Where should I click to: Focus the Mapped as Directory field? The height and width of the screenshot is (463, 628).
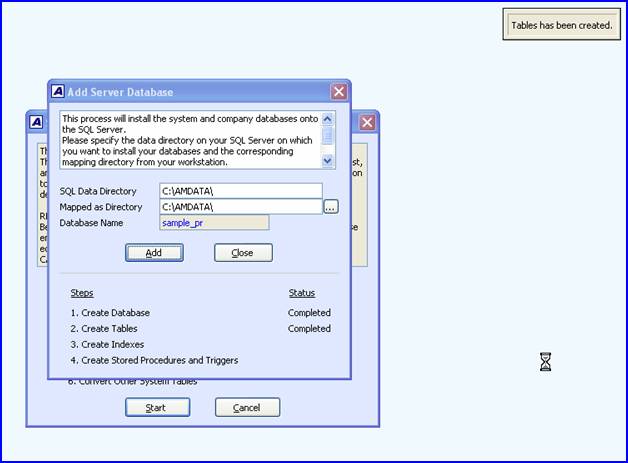240,207
